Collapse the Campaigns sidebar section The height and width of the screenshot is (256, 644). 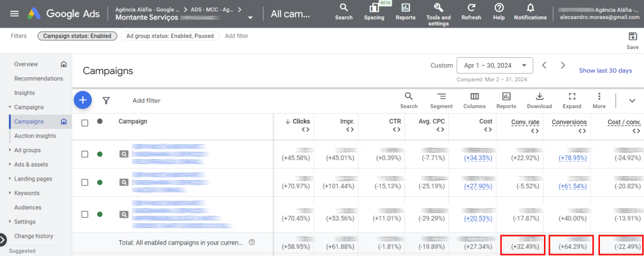(10, 108)
